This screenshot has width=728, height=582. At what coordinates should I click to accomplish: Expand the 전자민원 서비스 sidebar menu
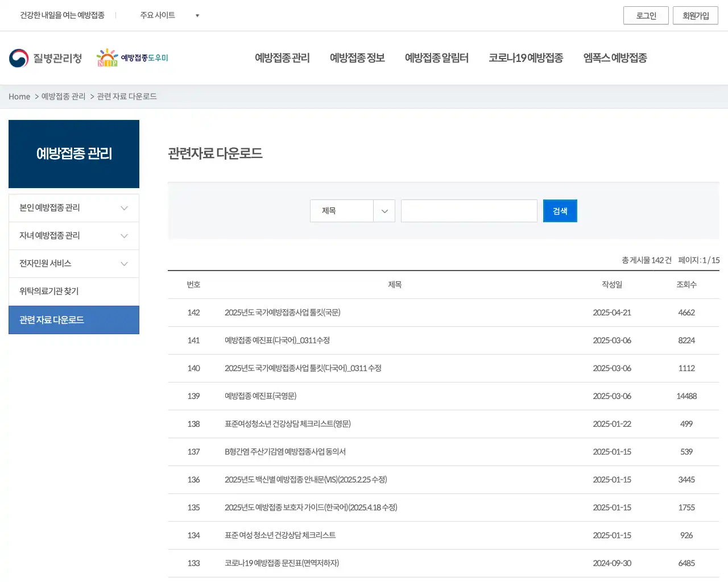tap(73, 263)
